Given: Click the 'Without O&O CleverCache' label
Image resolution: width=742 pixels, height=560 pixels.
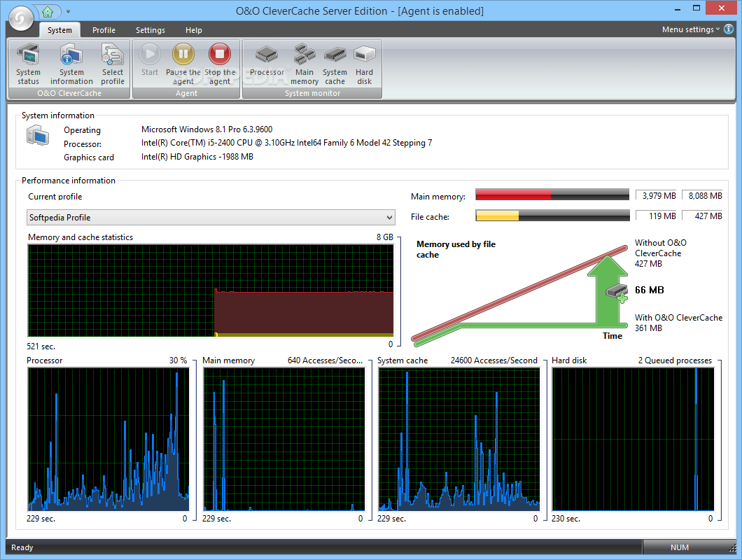Looking at the screenshot, I should pos(661,248).
